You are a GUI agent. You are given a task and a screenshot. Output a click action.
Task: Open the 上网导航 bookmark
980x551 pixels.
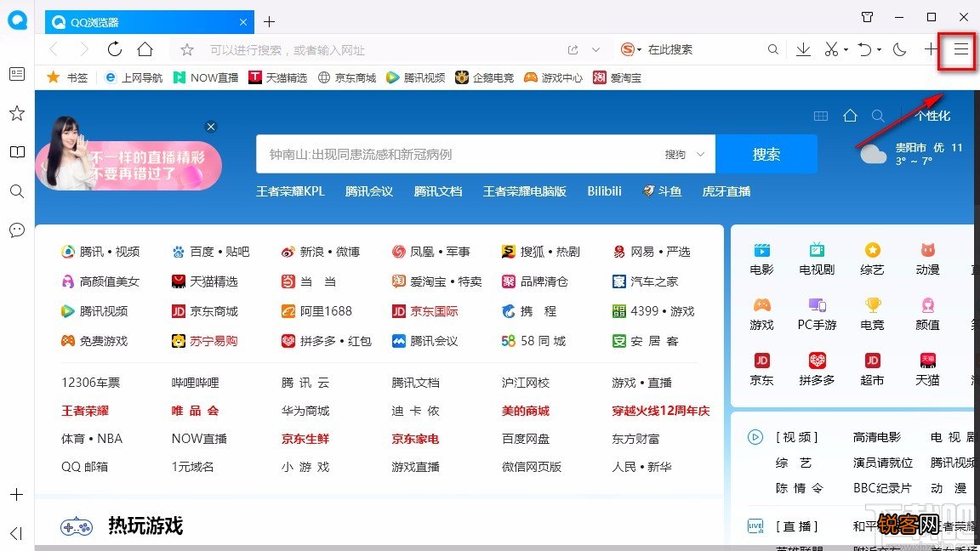pyautogui.click(x=133, y=77)
